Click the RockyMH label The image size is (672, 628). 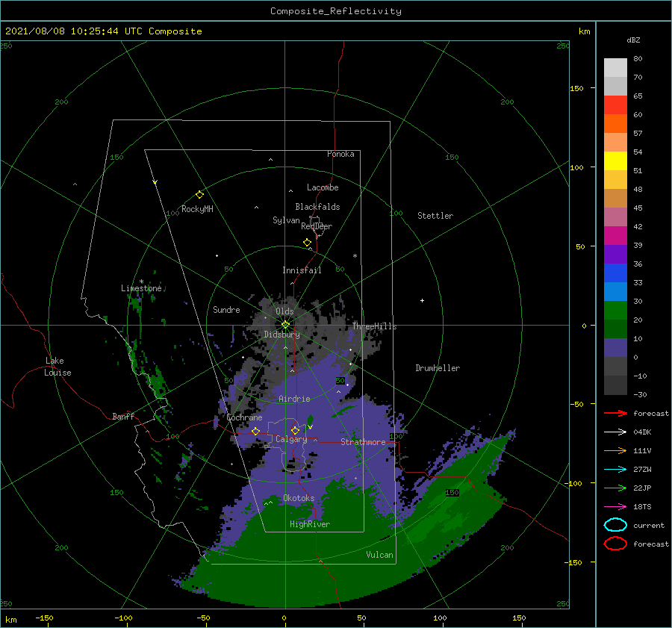(197, 209)
